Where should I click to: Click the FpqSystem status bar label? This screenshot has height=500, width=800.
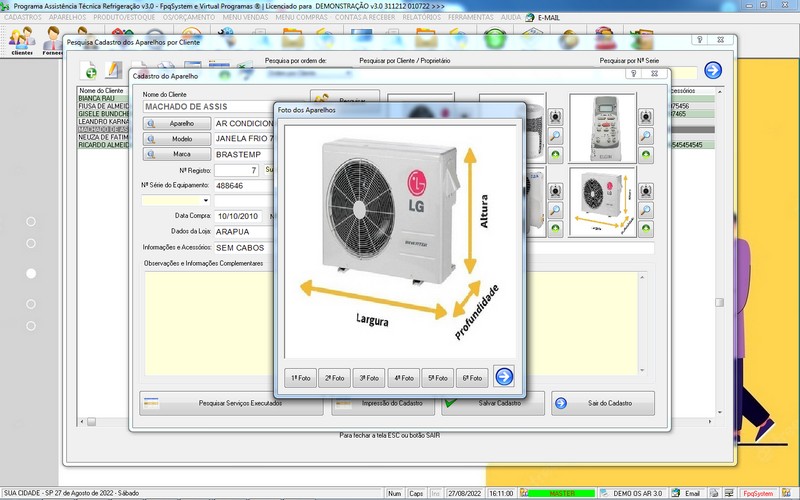[x=757, y=493]
